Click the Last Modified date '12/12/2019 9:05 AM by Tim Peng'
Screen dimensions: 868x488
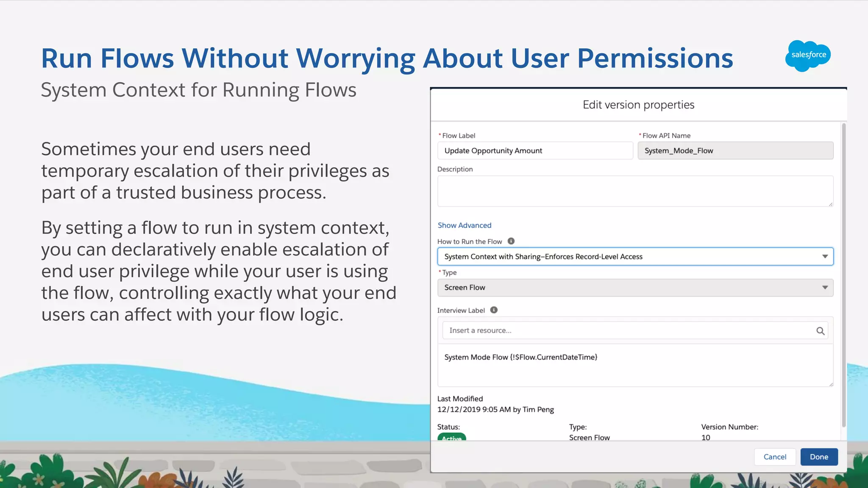pyautogui.click(x=495, y=410)
